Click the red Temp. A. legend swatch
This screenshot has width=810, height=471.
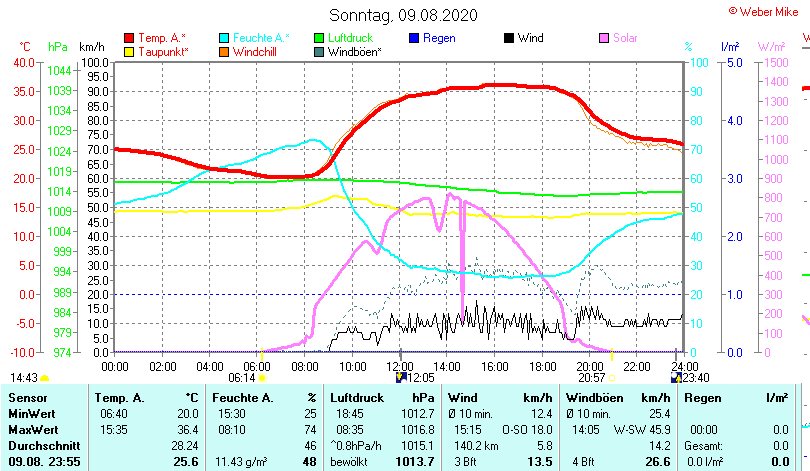click(129, 38)
